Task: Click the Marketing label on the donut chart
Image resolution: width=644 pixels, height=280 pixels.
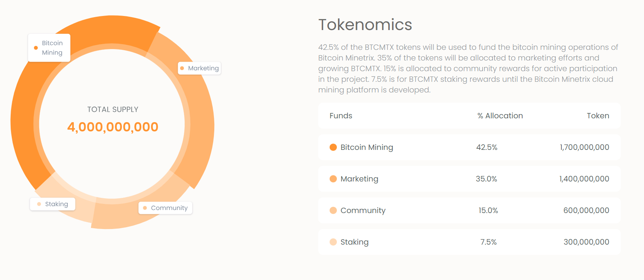Action: click(199, 68)
